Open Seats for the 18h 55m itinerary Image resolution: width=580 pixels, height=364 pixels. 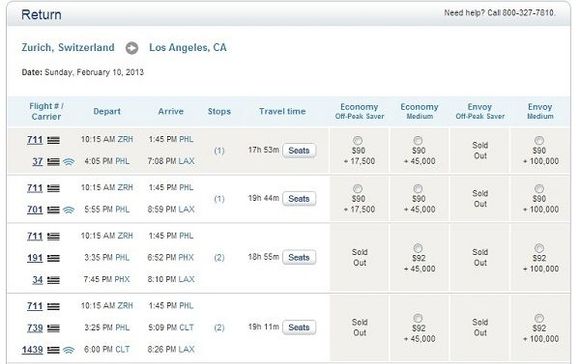[x=299, y=257]
